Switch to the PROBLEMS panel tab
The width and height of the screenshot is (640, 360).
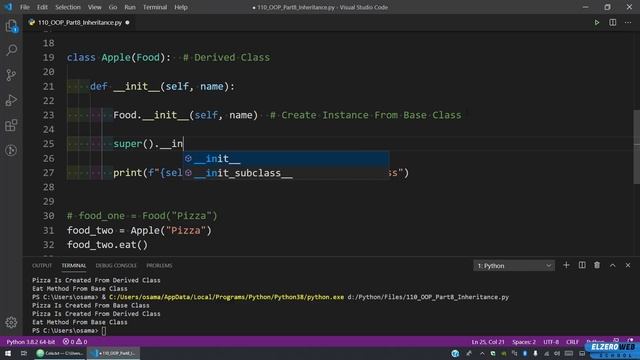(x=159, y=265)
